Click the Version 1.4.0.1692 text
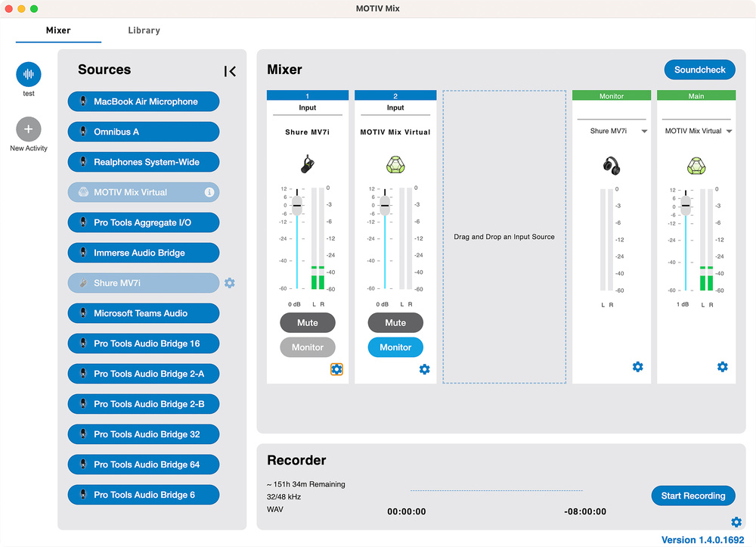The width and height of the screenshot is (756, 547). pos(702,539)
